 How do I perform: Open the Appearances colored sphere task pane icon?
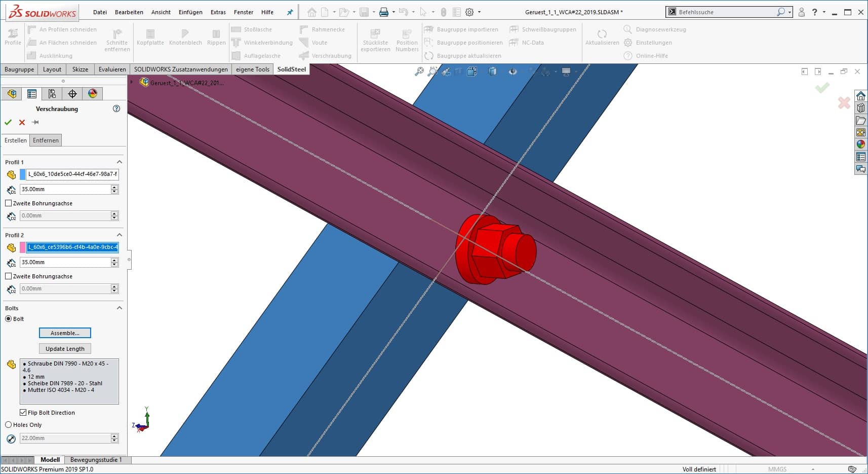point(860,144)
